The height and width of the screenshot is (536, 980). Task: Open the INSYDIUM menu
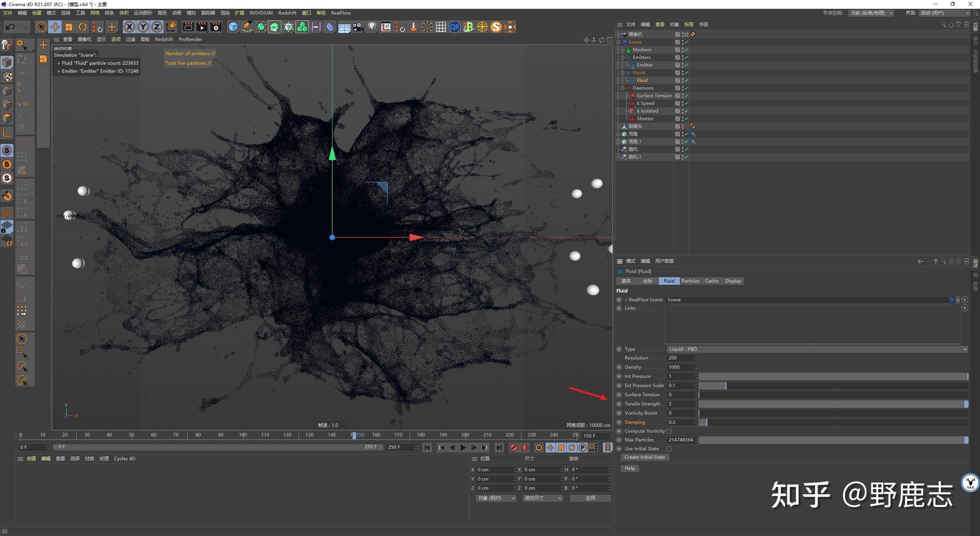(x=261, y=13)
